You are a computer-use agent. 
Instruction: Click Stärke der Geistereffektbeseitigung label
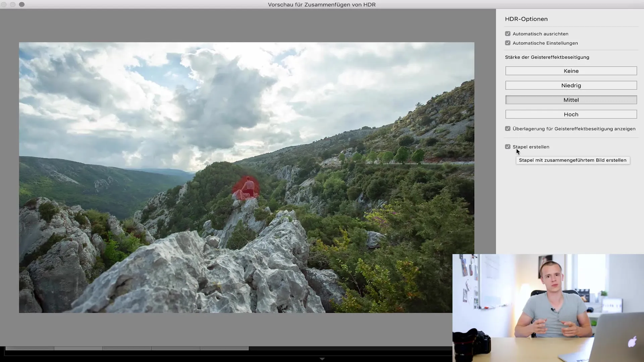[547, 57]
